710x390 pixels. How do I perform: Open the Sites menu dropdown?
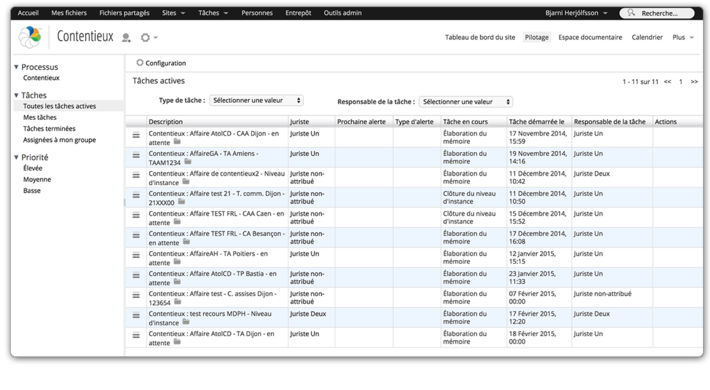pos(173,13)
